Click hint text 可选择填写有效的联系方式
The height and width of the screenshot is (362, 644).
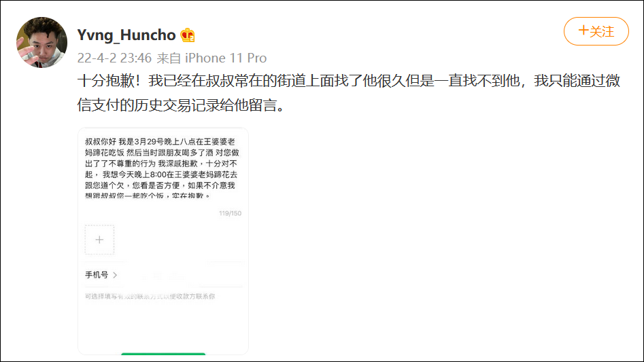tap(150, 296)
